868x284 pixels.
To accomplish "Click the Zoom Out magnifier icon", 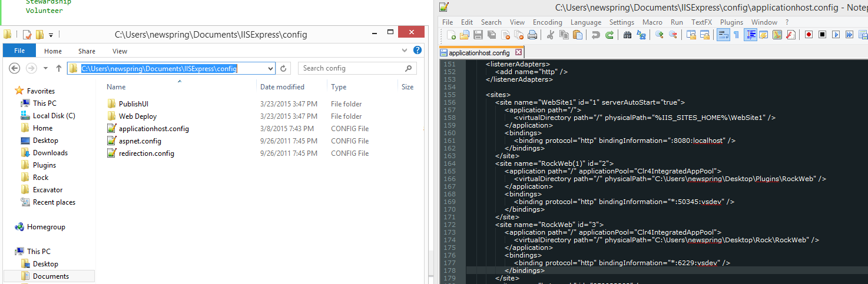I will pyautogui.click(x=673, y=35).
